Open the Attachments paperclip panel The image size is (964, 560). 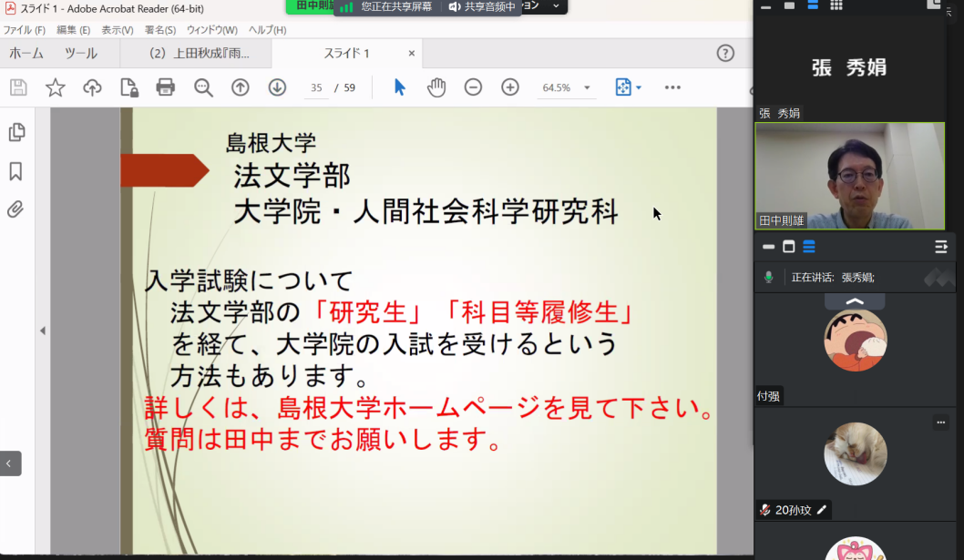pyautogui.click(x=15, y=209)
